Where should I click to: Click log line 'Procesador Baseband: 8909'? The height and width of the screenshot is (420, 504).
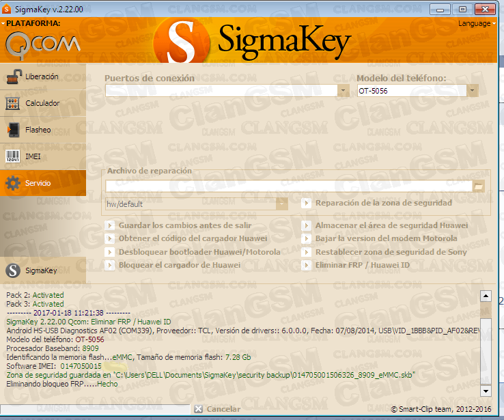coord(53,348)
